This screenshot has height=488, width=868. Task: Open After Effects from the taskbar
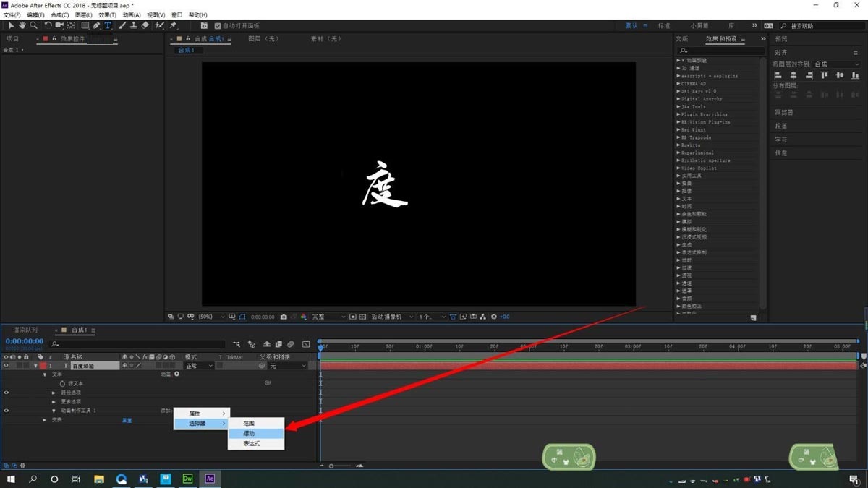[x=210, y=479]
